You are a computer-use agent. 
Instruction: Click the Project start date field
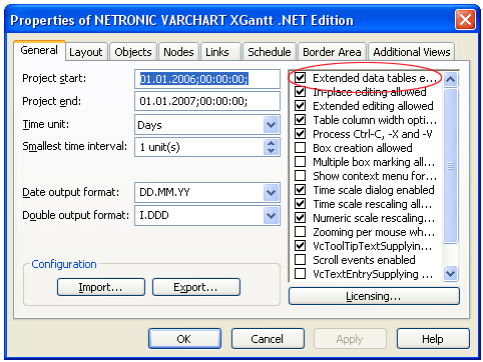pyautogui.click(x=207, y=79)
